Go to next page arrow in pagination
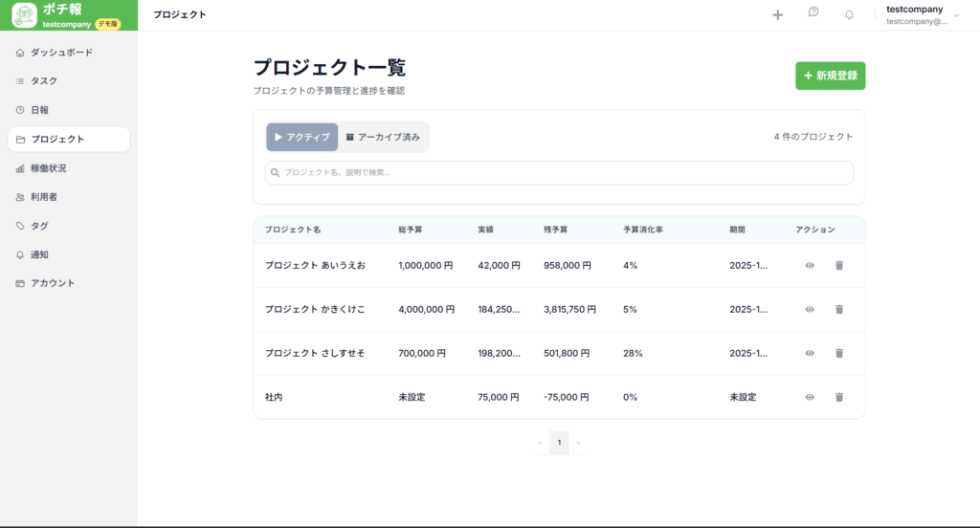This screenshot has width=980, height=528. (x=578, y=443)
